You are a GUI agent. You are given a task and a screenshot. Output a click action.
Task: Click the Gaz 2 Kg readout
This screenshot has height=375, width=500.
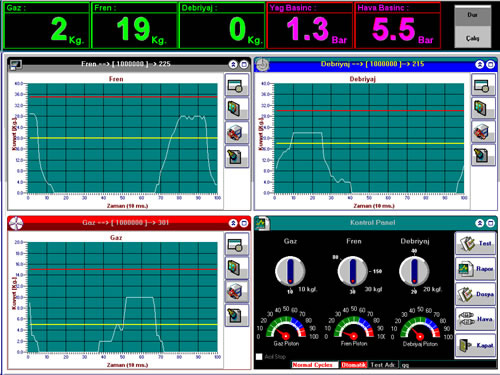pos(47,26)
